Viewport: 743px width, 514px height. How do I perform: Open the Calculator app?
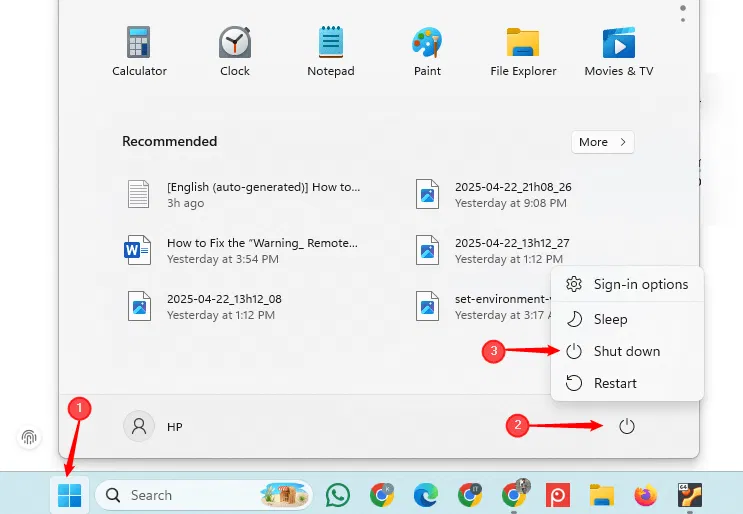click(139, 51)
